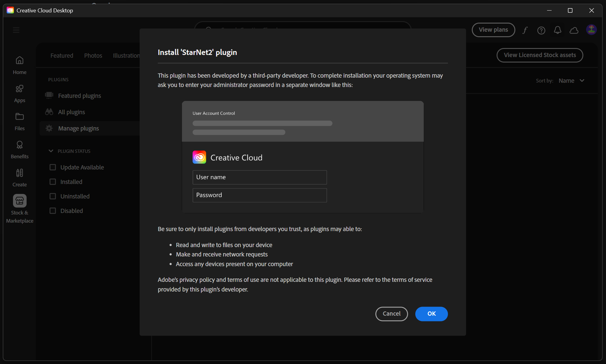This screenshot has height=364, width=606.
Task: Collapse the Plugin Status section
Action: (51, 151)
